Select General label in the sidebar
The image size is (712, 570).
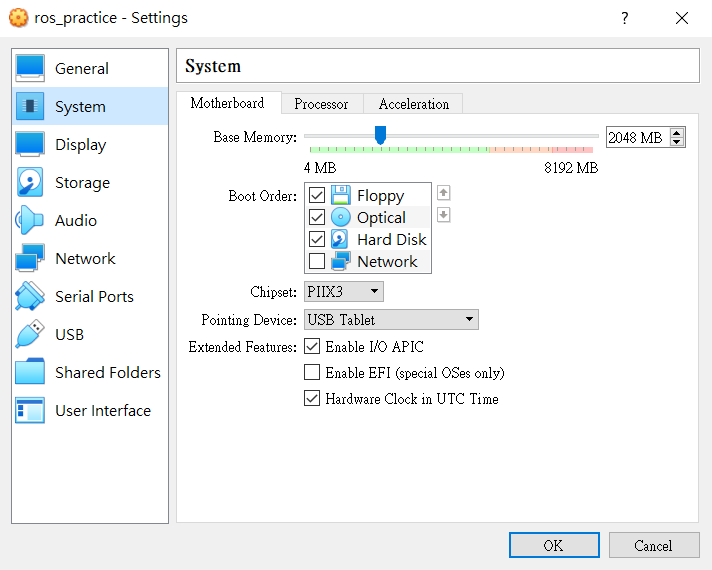tap(82, 69)
